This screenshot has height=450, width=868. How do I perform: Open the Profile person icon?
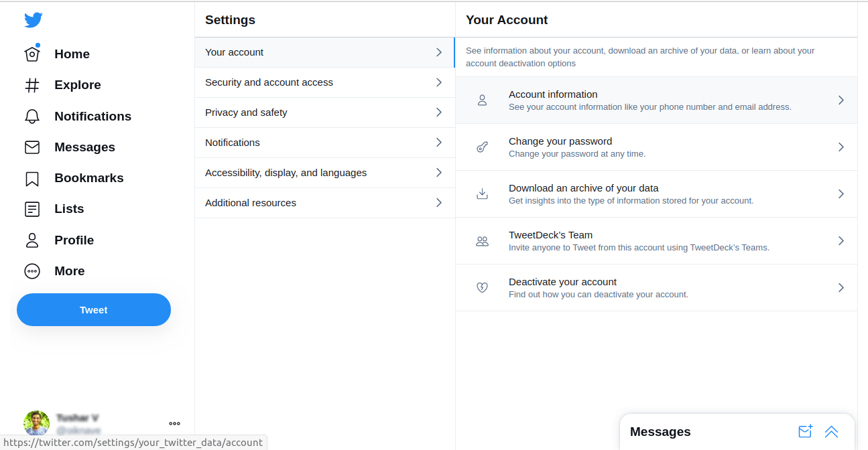click(32, 240)
